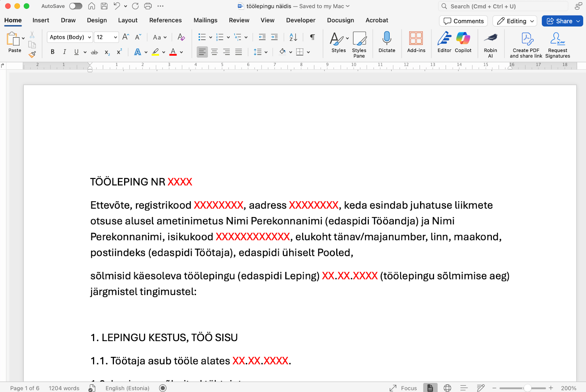
Task: Clear all formatting icon
Action: pyautogui.click(x=181, y=37)
